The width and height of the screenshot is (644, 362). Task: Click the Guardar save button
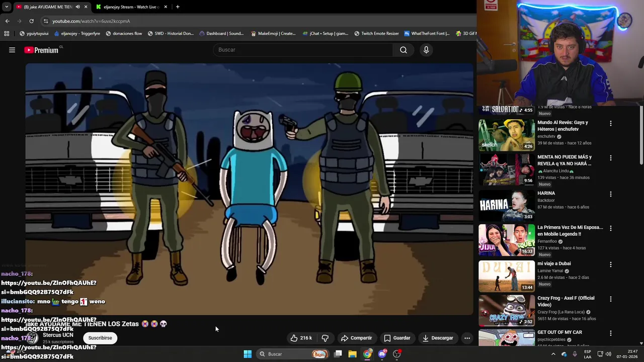pos(396,338)
